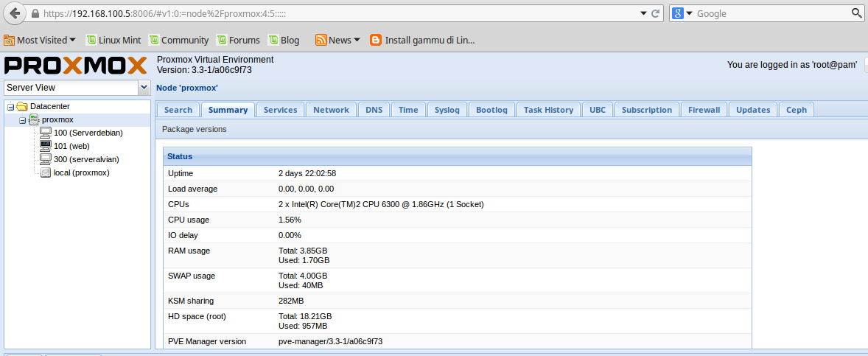Image resolution: width=868 pixels, height=356 pixels.
Task: Click the PVE Manager version value
Action: tap(331, 341)
